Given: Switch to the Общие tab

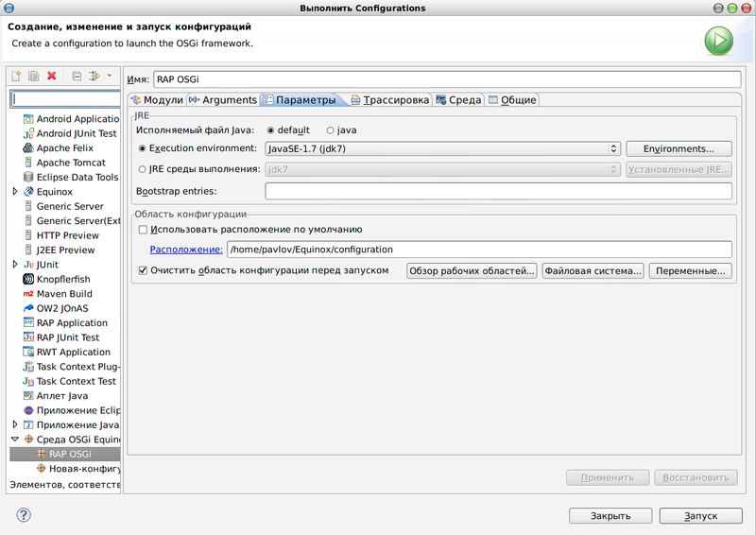Looking at the screenshot, I should click(512, 100).
